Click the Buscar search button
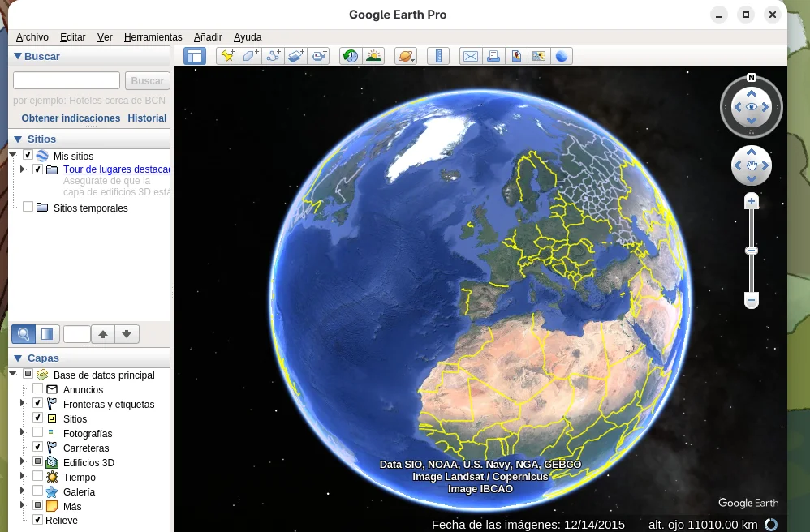This screenshot has height=532, width=810. point(147,80)
